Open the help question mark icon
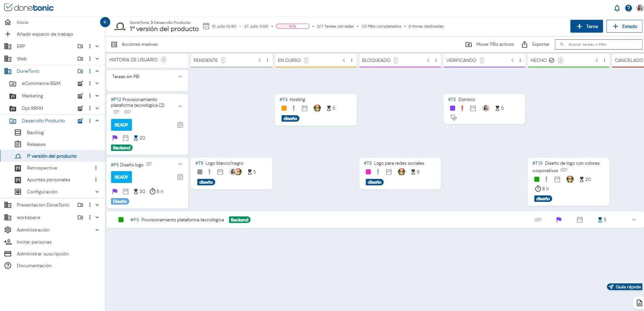Viewport: 644px width, 311px height. click(x=628, y=8)
